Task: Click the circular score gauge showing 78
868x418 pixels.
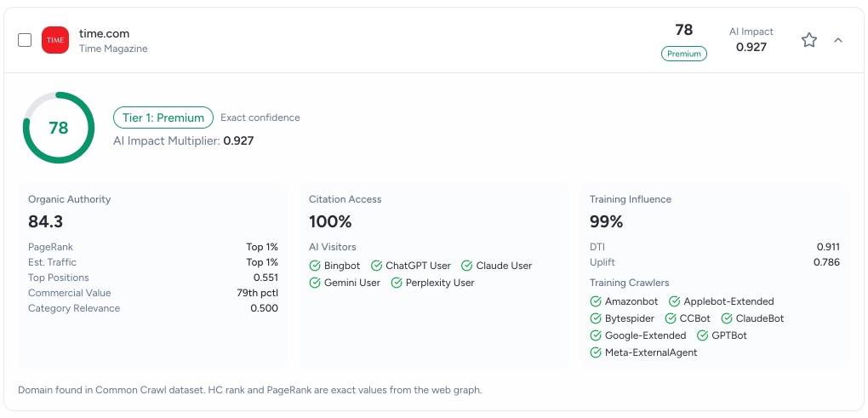Action: pyautogui.click(x=58, y=128)
